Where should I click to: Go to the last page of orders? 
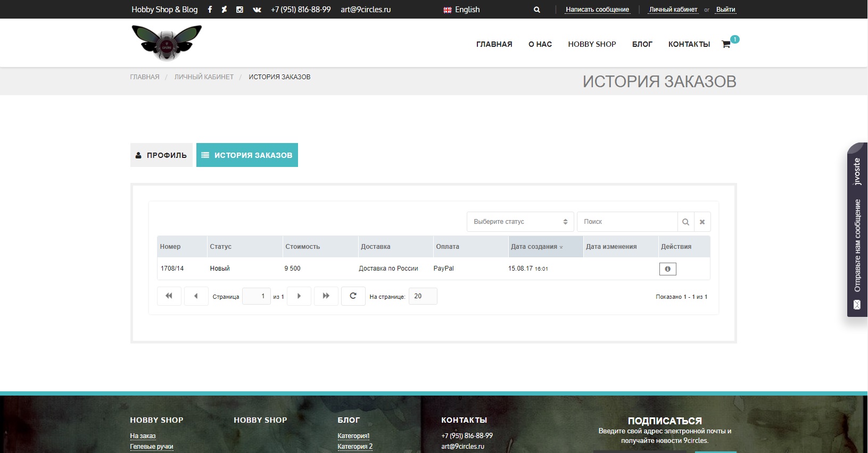[x=326, y=296]
